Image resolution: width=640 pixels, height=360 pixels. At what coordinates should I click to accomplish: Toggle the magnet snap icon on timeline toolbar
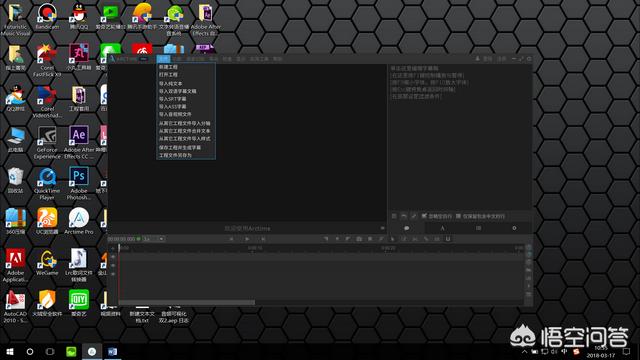click(x=448, y=239)
